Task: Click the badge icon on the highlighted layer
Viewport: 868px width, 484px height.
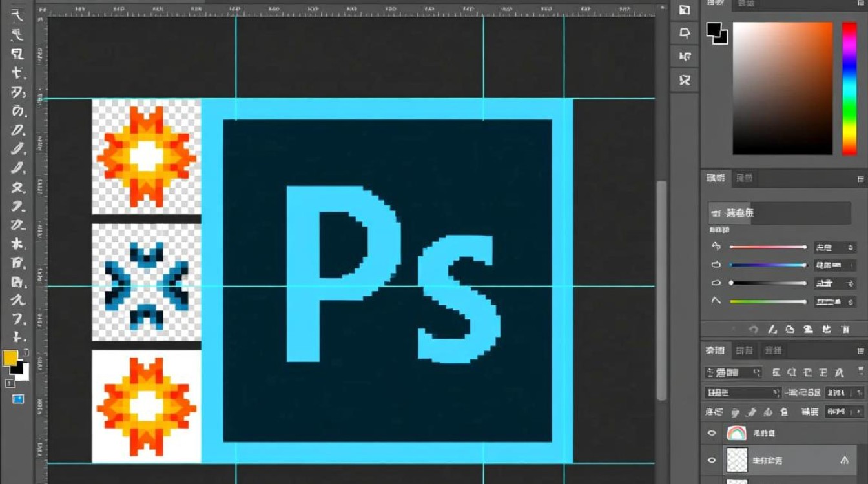Action: click(x=844, y=460)
